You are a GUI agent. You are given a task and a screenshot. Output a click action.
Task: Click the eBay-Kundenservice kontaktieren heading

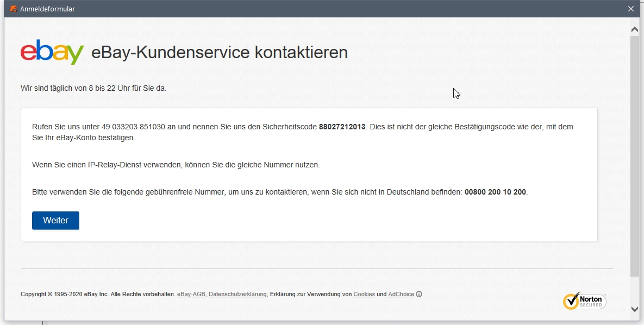click(x=218, y=52)
